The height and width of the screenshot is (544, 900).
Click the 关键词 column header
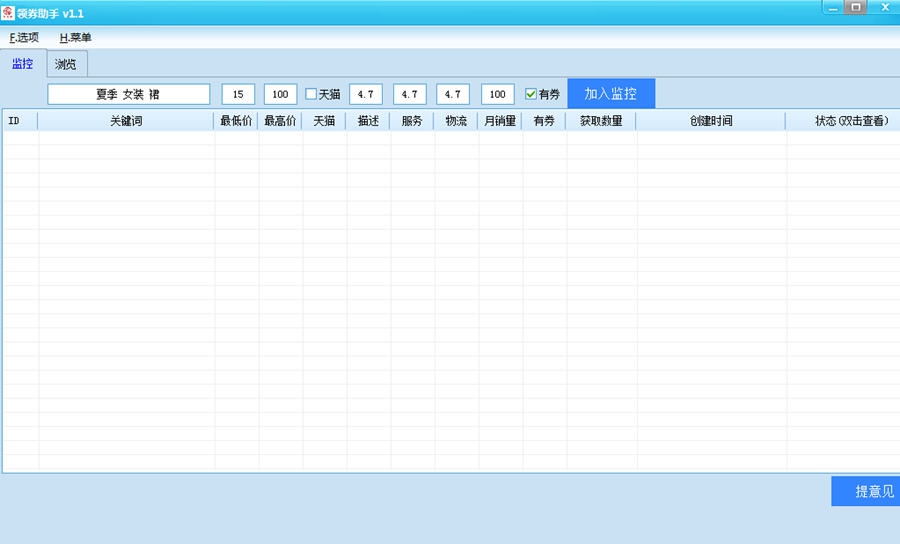[x=126, y=121]
